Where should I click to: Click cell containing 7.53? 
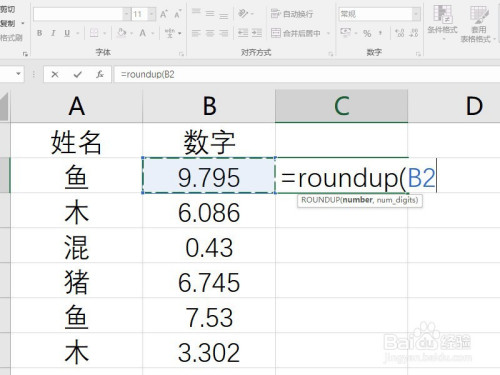pos(209,316)
